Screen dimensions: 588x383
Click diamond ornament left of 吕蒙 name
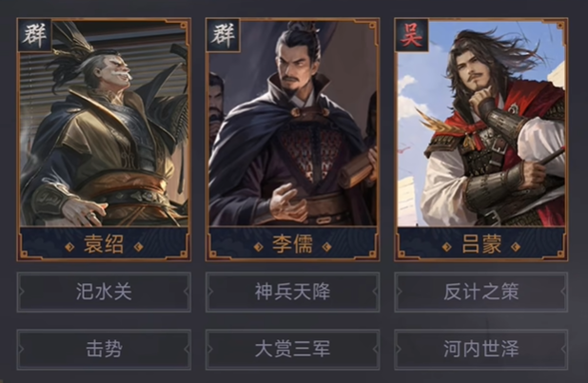click(x=446, y=247)
